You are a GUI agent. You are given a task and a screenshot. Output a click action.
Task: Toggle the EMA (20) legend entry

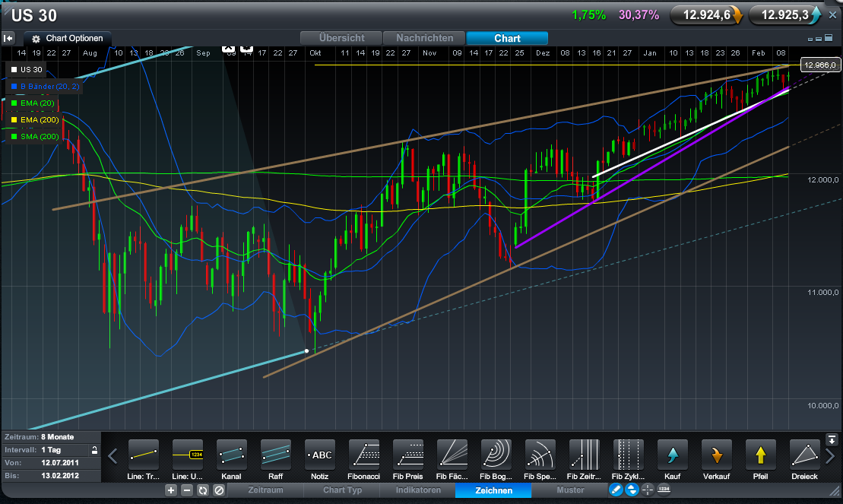coord(32,103)
